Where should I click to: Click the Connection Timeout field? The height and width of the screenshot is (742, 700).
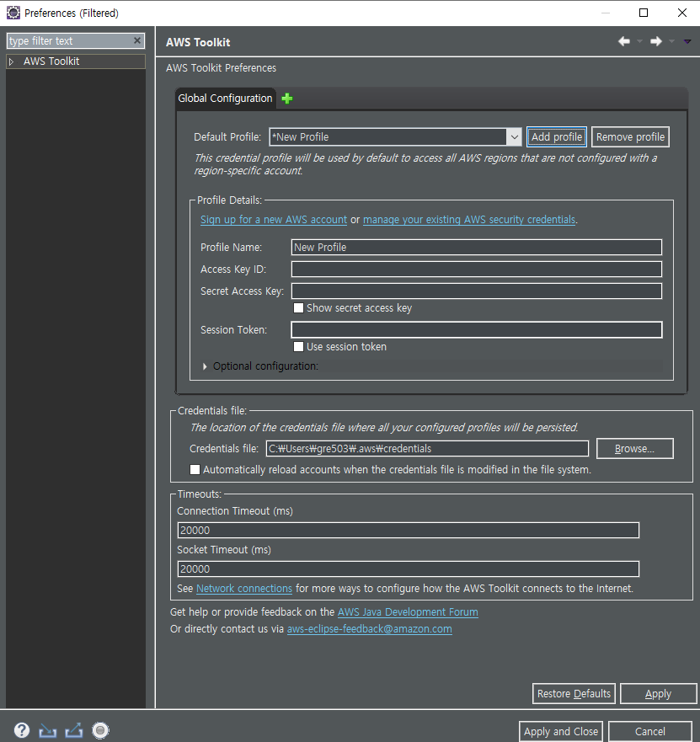click(408, 530)
